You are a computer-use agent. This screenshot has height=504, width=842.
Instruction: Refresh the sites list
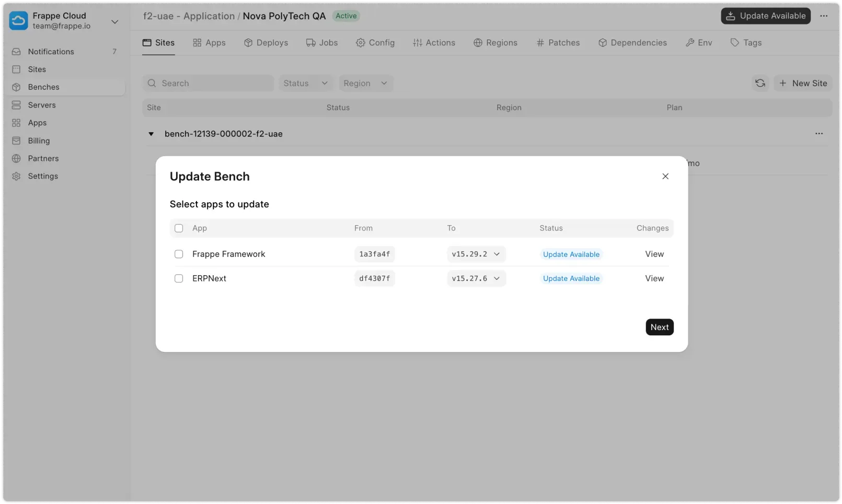pos(760,83)
